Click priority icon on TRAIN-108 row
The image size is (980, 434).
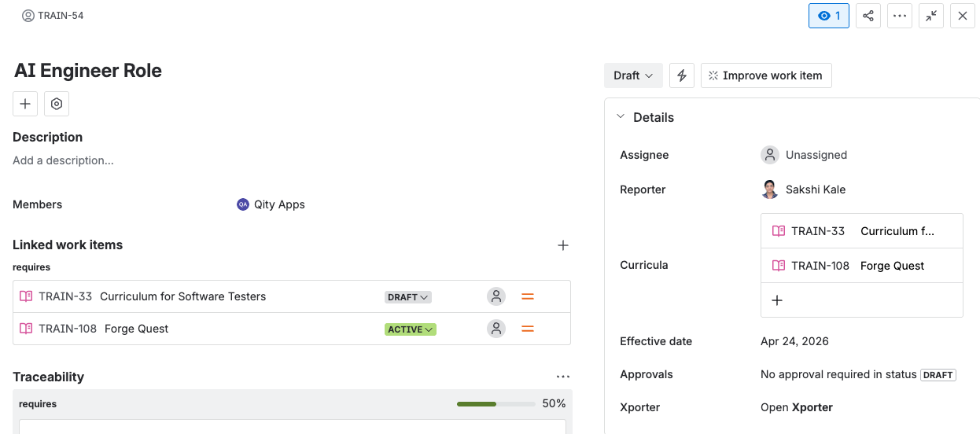point(528,329)
